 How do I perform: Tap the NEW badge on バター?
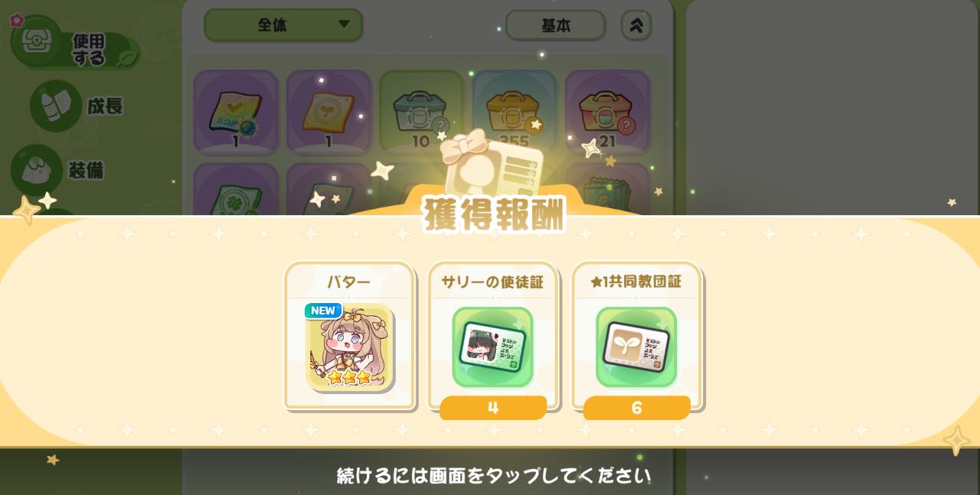tap(322, 311)
